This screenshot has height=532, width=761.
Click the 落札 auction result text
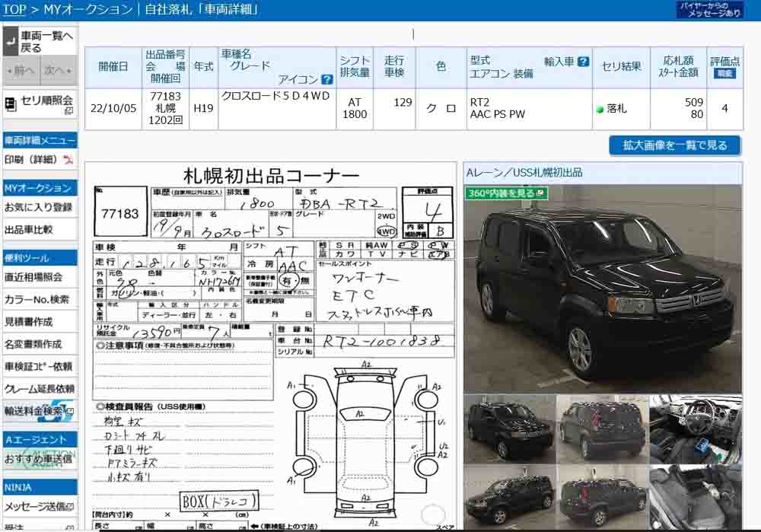pyautogui.click(x=616, y=109)
